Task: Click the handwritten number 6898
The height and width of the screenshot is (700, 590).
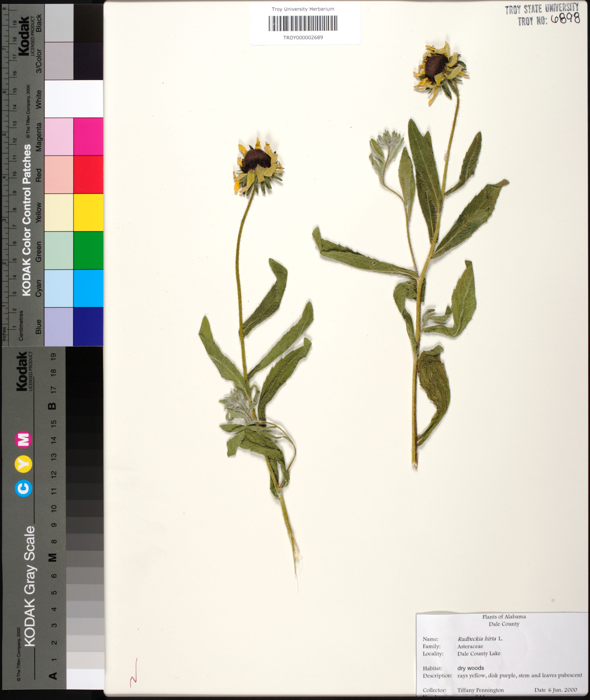Action: [x=565, y=18]
